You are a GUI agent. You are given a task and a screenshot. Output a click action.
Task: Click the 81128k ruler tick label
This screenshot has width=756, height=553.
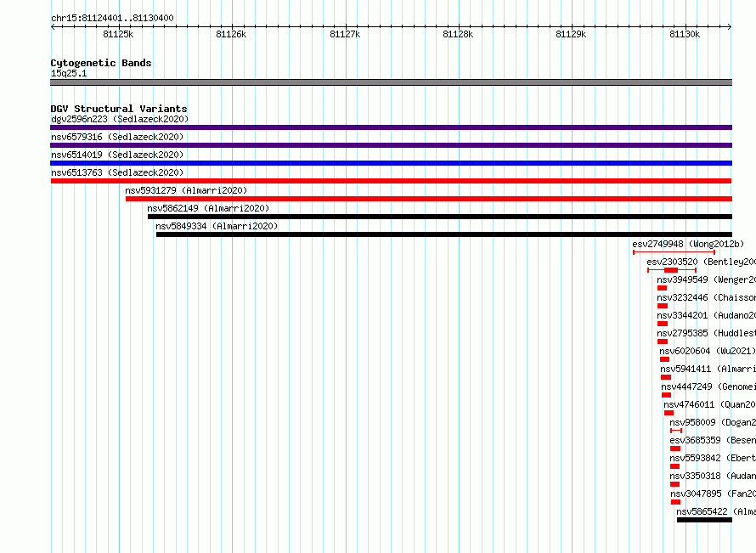(458, 34)
